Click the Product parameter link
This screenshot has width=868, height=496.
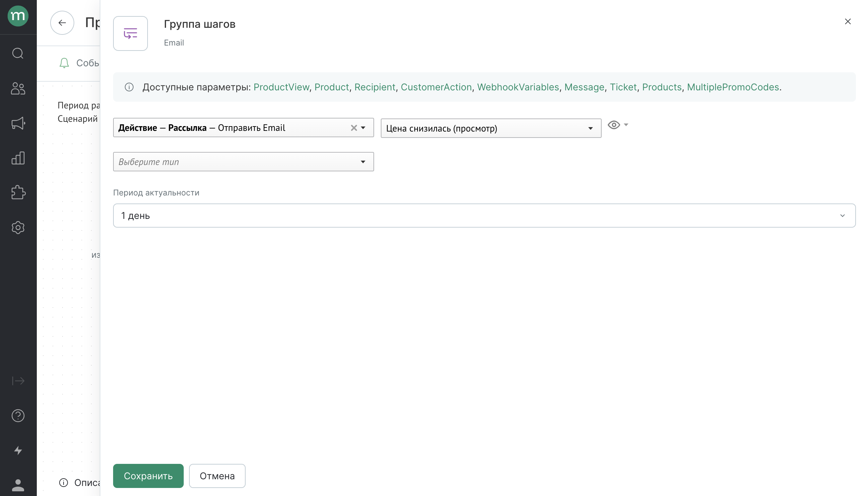[332, 87]
